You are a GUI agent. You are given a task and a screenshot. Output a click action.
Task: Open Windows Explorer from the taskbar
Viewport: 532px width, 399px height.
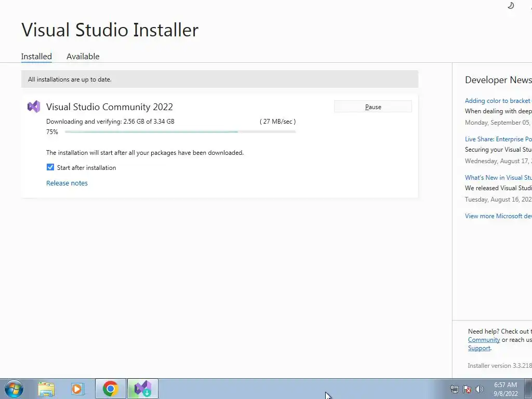coord(46,389)
